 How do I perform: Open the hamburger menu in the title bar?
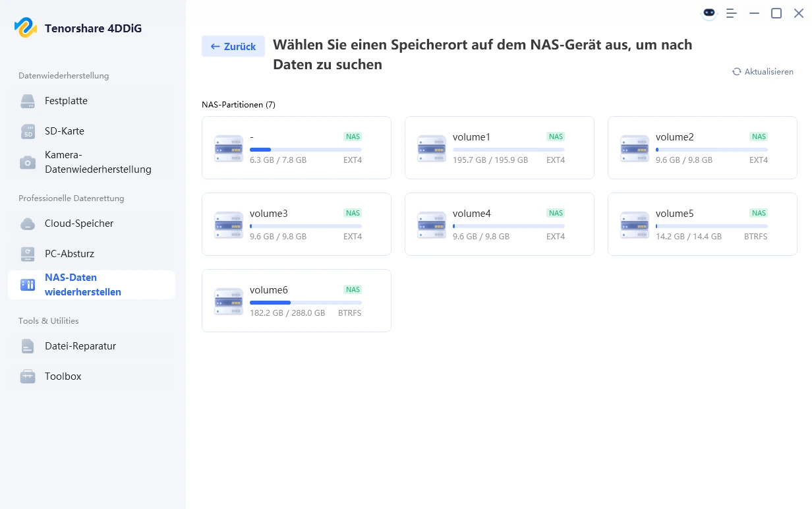732,13
